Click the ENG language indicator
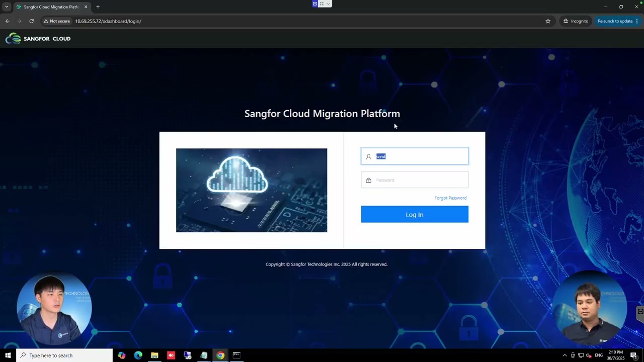The width and height of the screenshot is (644, 362). coord(599,355)
